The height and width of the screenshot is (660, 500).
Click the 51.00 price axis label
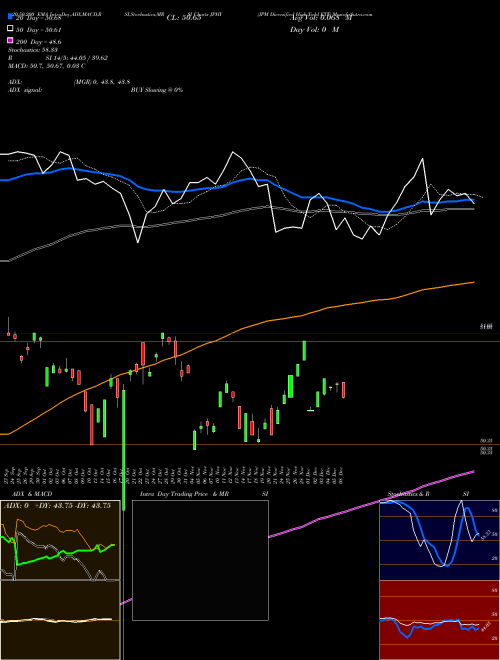tap(486, 326)
